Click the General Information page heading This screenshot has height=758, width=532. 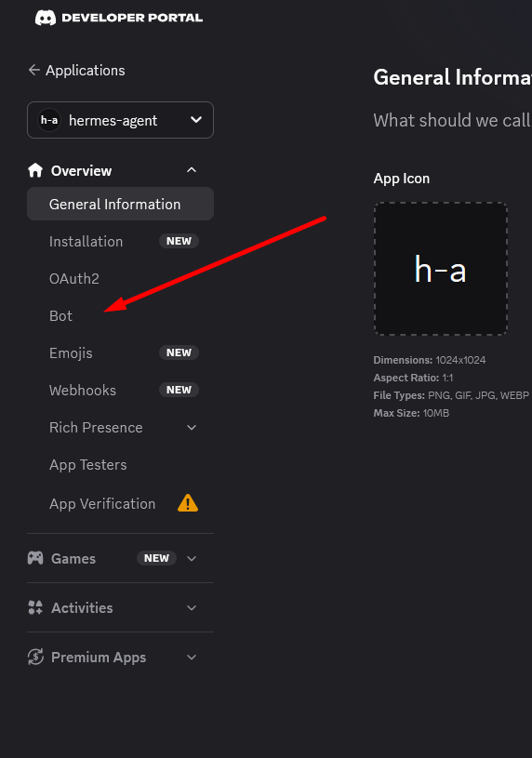tap(453, 77)
